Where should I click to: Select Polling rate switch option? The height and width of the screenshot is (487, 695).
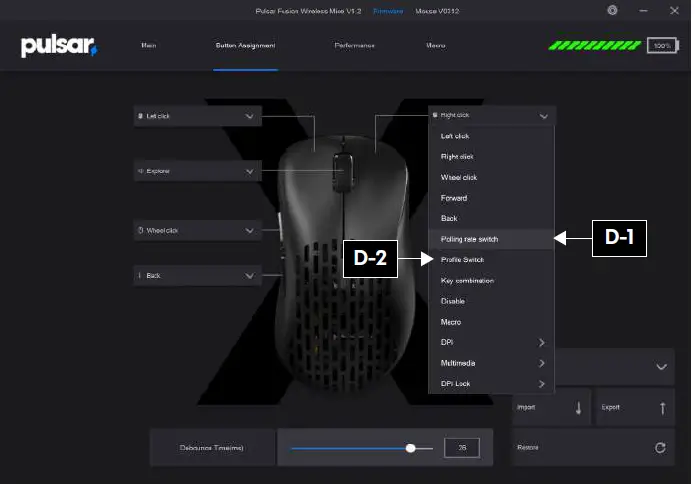(x=493, y=240)
